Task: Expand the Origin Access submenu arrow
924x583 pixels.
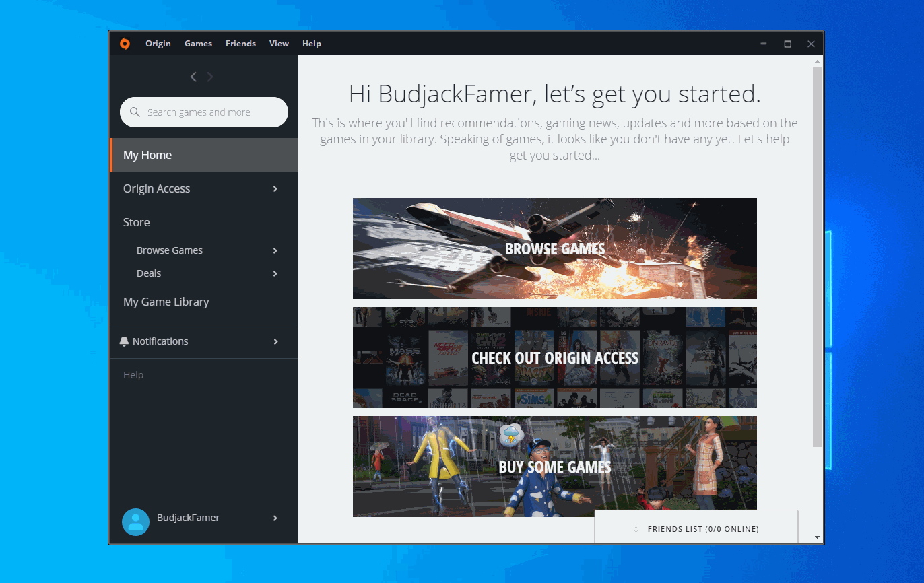Action: click(275, 189)
